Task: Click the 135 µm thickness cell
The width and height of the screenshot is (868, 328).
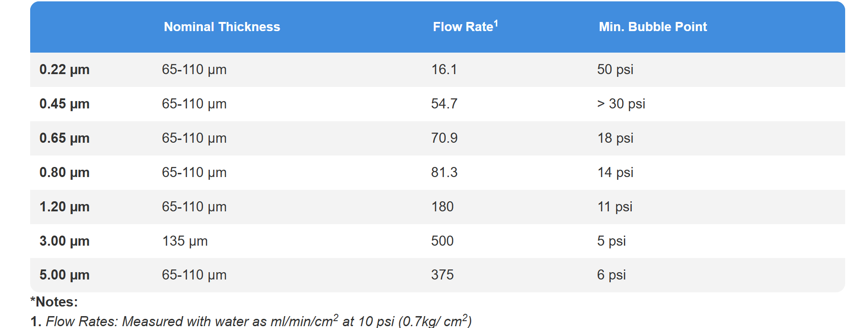Action: pyautogui.click(x=185, y=241)
